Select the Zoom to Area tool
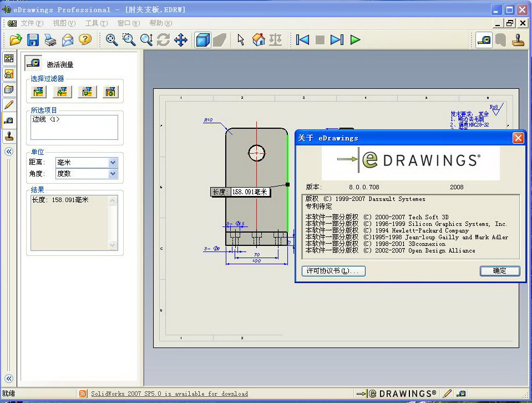Image resolution: width=532 pixels, height=403 pixels. (x=129, y=40)
